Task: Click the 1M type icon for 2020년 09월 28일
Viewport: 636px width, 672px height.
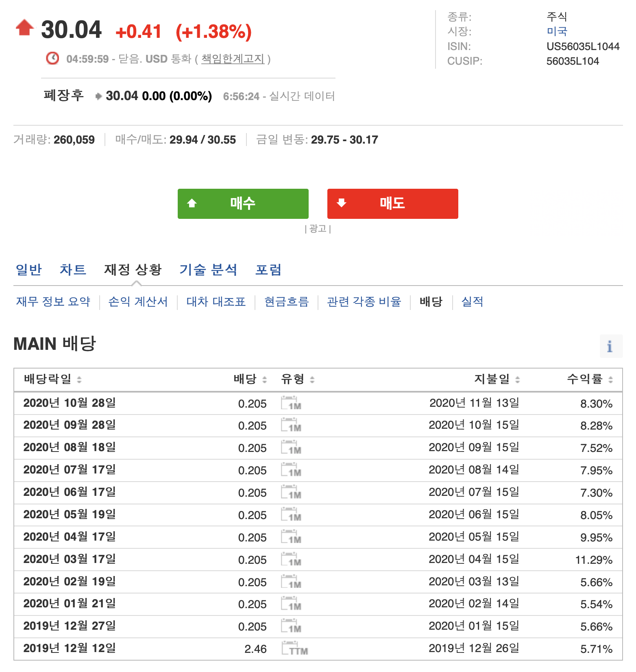Action: tap(291, 425)
